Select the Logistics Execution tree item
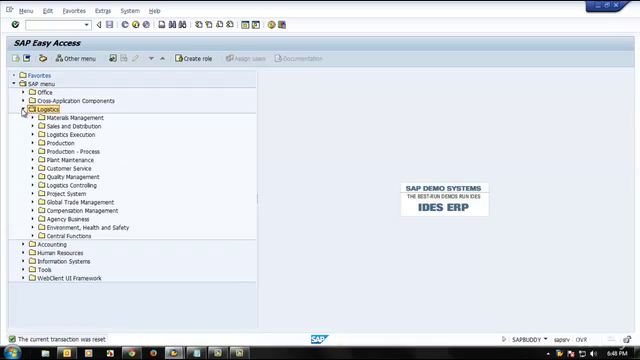Image resolution: width=640 pixels, height=360 pixels. tap(71, 135)
